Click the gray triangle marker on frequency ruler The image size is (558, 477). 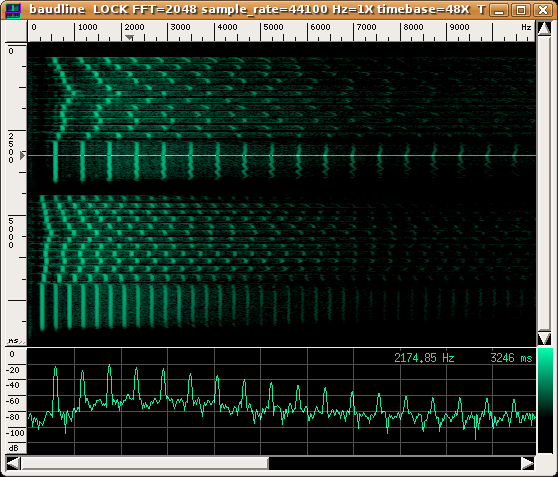point(129,37)
